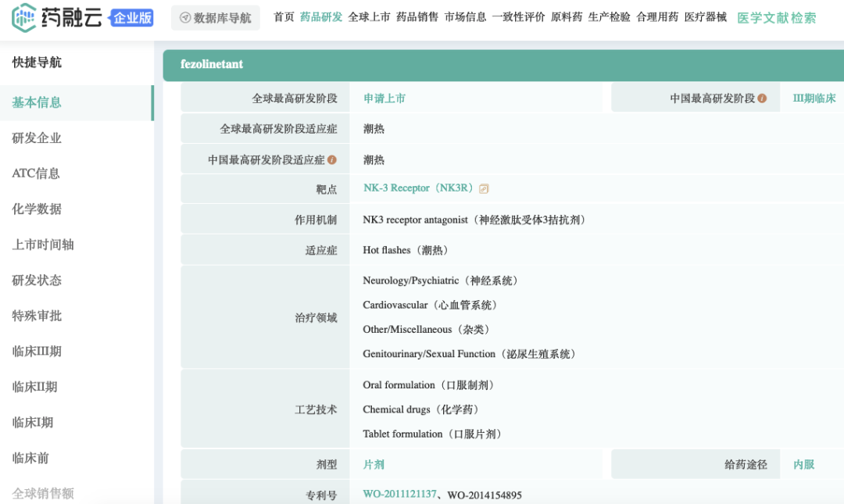Open the 医疗器械 menu item
The image size is (844, 504).
coord(705,17)
